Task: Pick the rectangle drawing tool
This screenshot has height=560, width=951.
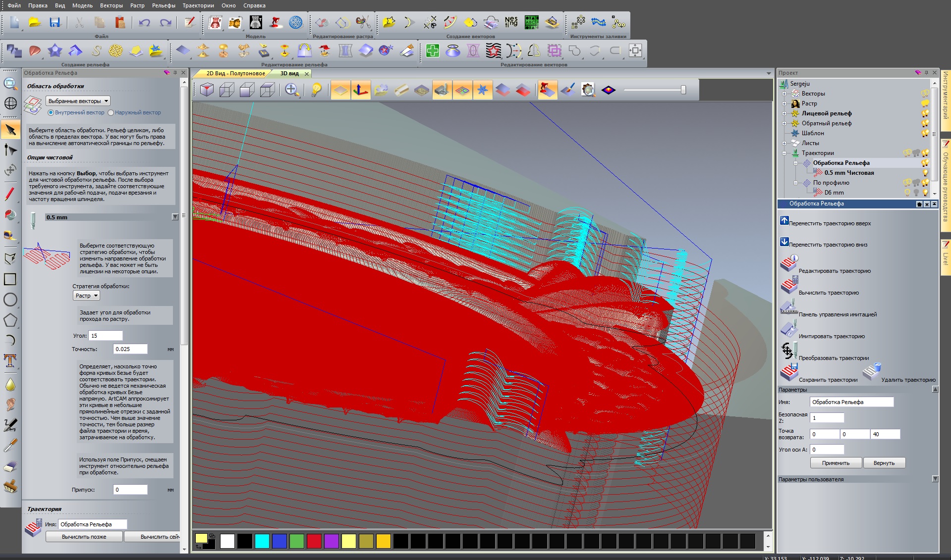Action: pyautogui.click(x=10, y=279)
